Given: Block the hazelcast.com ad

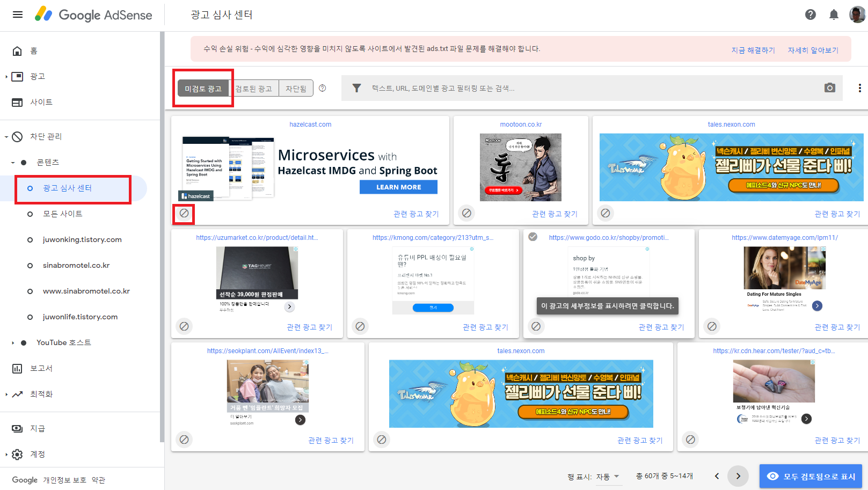Looking at the screenshot, I should pyautogui.click(x=184, y=213).
